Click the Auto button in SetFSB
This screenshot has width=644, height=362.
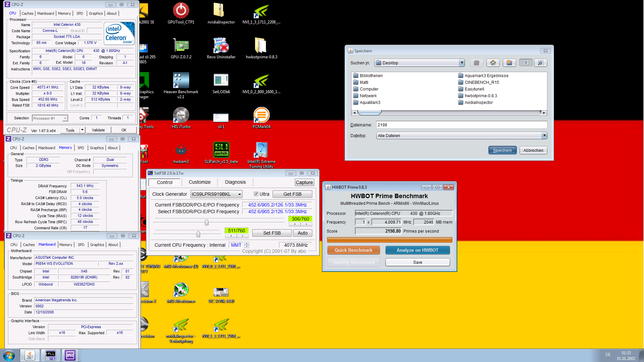pos(303,233)
